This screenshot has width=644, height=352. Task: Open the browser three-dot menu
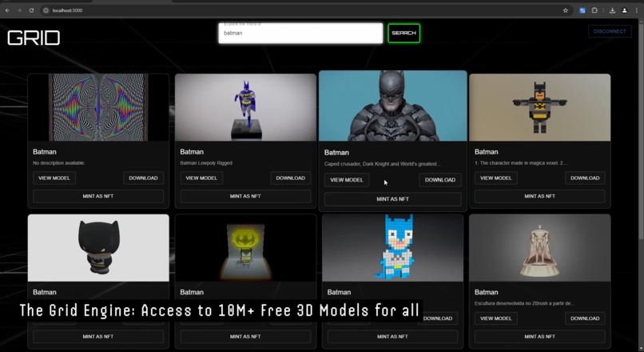(637, 10)
